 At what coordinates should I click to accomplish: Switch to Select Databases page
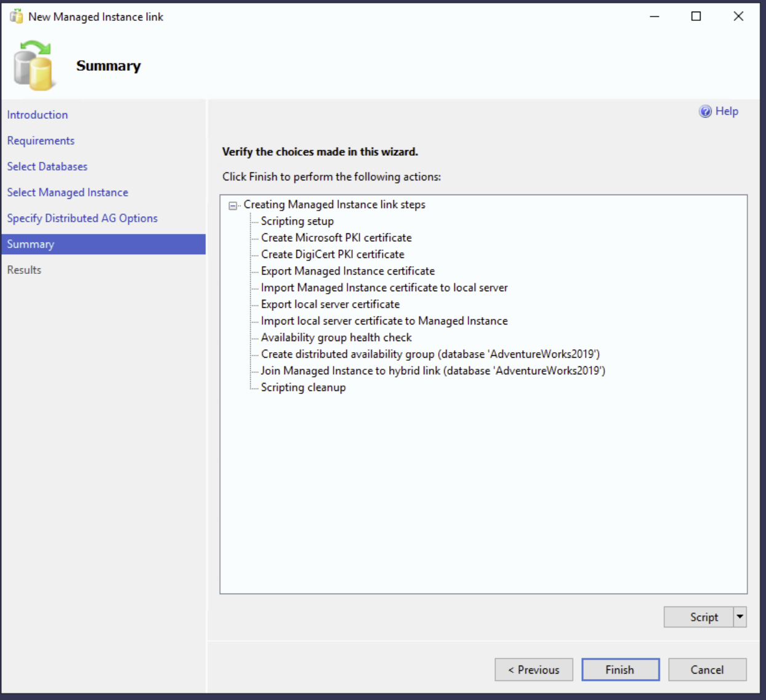pyautogui.click(x=47, y=167)
